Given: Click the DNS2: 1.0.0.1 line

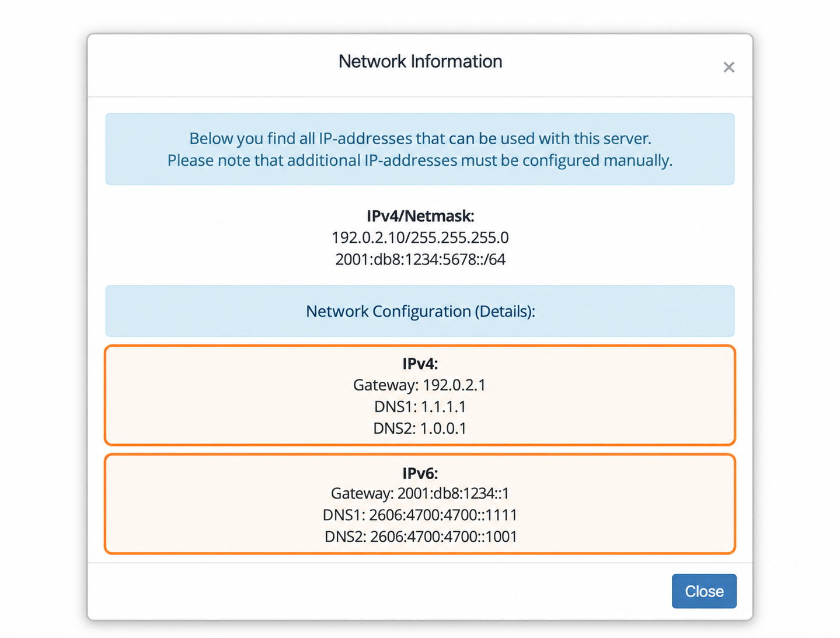Looking at the screenshot, I should coord(420,428).
